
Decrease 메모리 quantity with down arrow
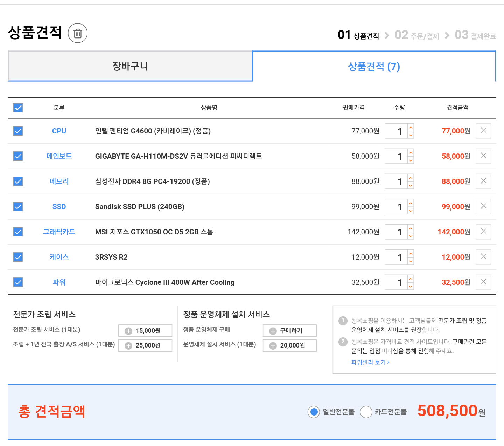[411, 185]
